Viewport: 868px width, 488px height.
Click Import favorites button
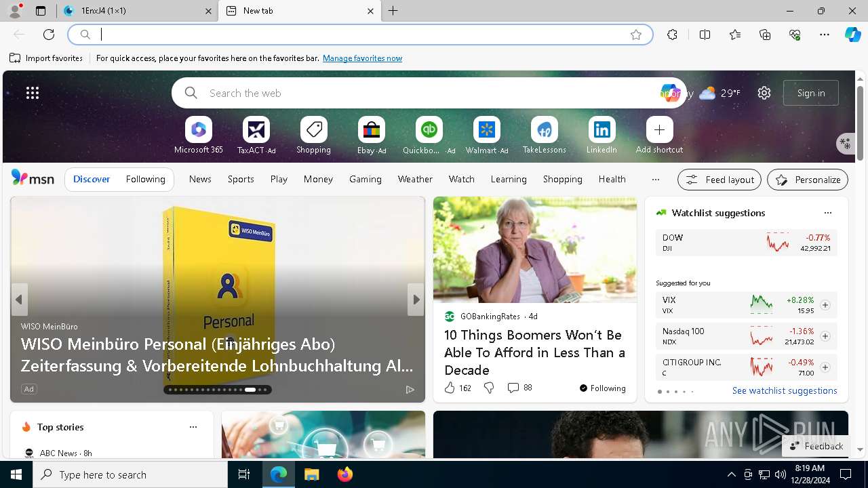pyautogui.click(x=46, y=58)
